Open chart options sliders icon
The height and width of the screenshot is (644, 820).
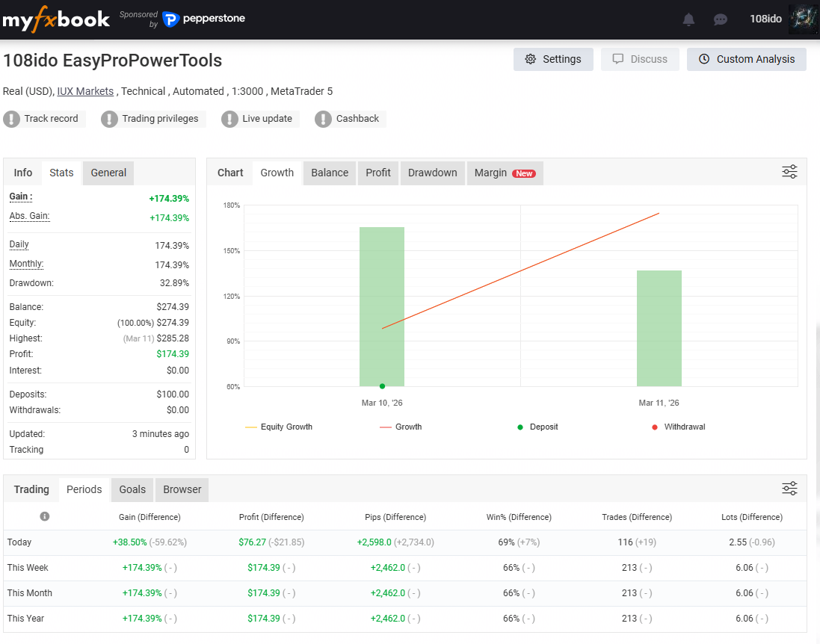tap(789, 172)
